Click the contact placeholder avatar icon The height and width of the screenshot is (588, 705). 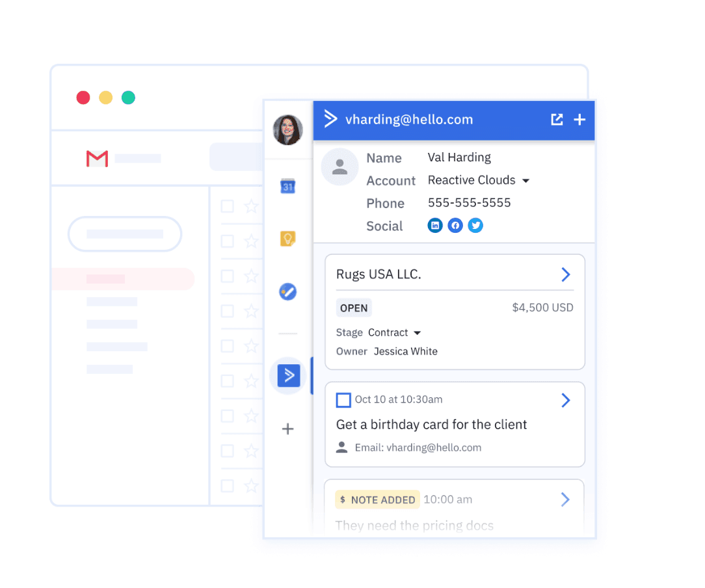point(340,167)
